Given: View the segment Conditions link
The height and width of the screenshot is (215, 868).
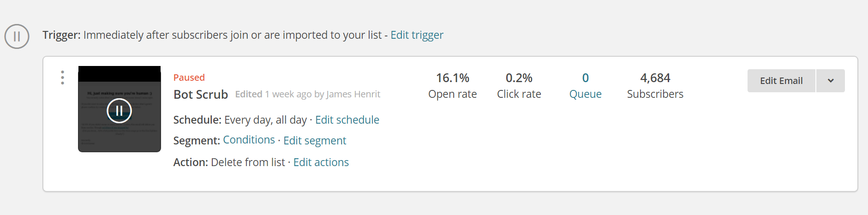Looking at the screenshot, I should 249,140.
